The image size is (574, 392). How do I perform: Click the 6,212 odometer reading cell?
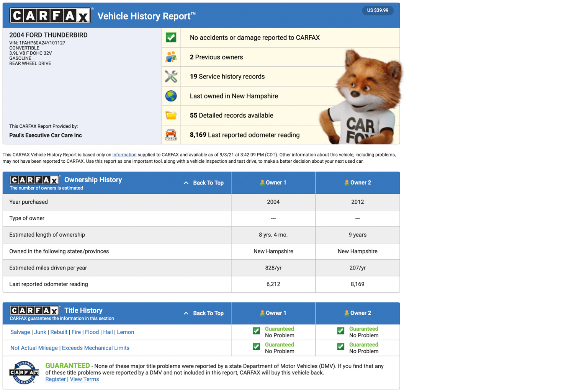point(273,284)
